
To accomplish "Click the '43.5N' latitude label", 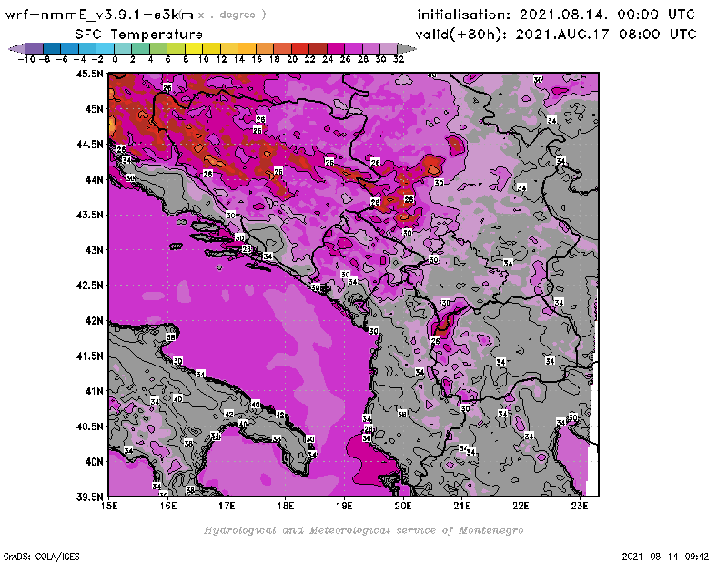I will point(89,215).
